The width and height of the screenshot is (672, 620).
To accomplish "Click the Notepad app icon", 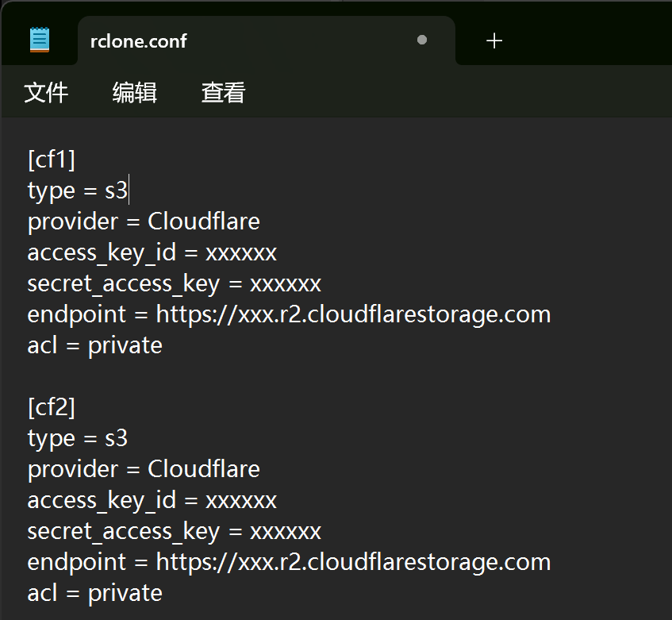I will [39, 40].
